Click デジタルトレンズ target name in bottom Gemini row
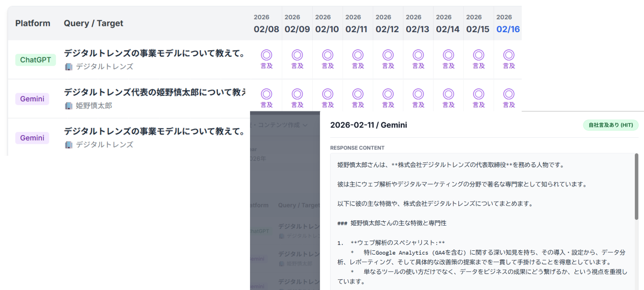Image resolution: width=644 pixels, height=290 pixels. pos(105,145)
